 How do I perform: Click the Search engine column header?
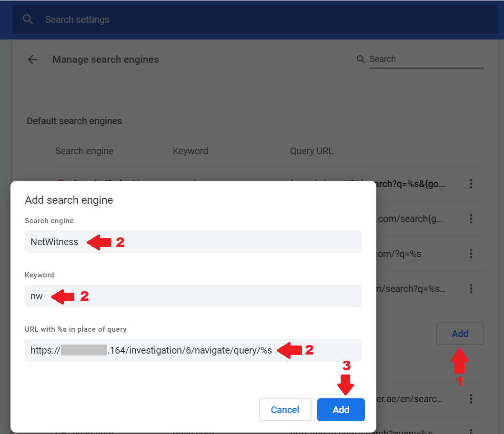[x=84, y=151]
